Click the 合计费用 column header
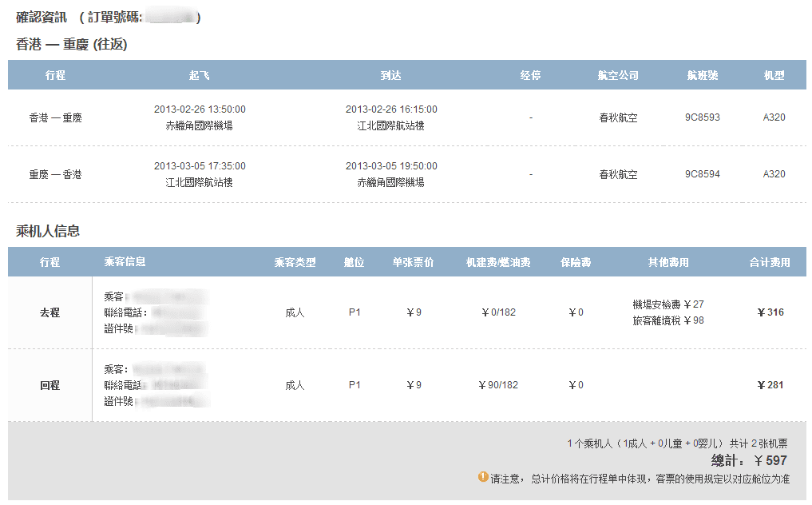812x505 pixels. [770, 262]
